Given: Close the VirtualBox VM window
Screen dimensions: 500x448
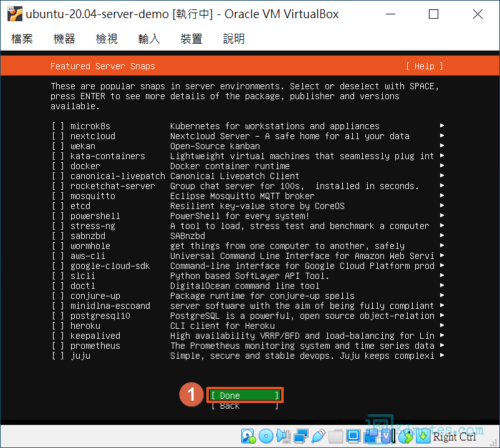Looking at the screenshot, I should coord(478,14).
